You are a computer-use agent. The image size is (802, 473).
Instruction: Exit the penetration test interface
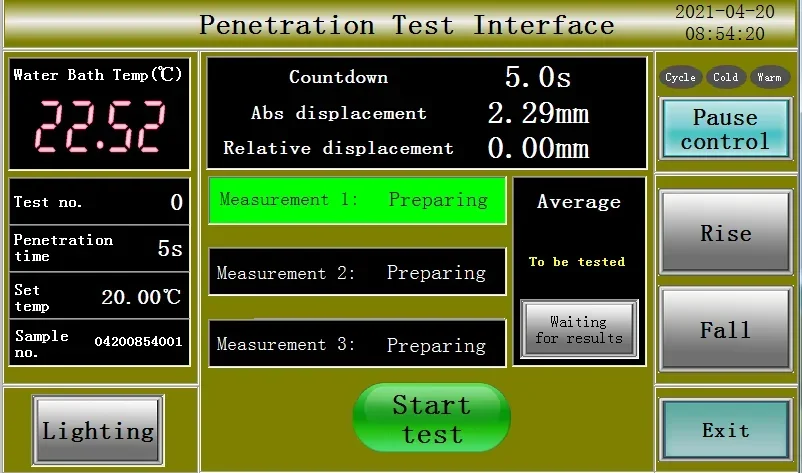pos(725,430)
